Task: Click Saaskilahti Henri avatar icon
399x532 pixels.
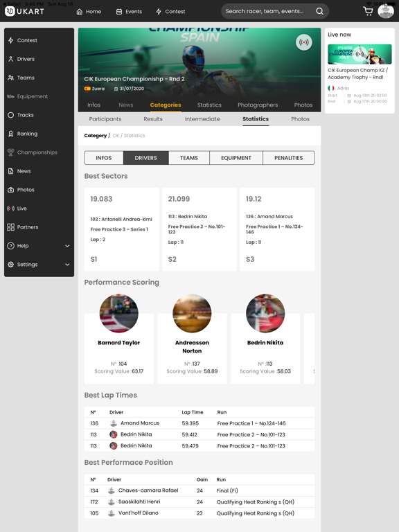Action: pyautogui.click(x=112, y=502)
